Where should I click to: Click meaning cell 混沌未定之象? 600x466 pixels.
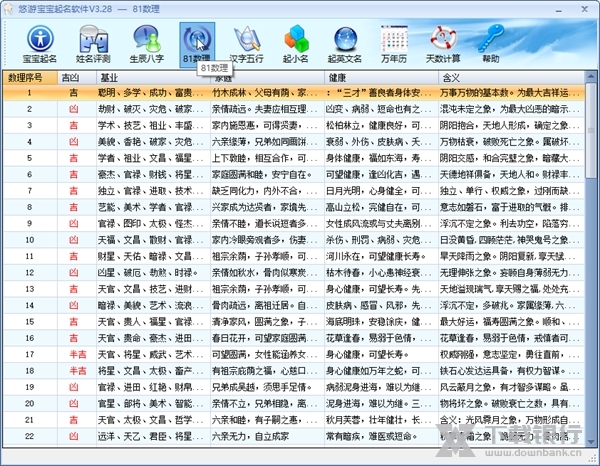click(x=510, y=109)
